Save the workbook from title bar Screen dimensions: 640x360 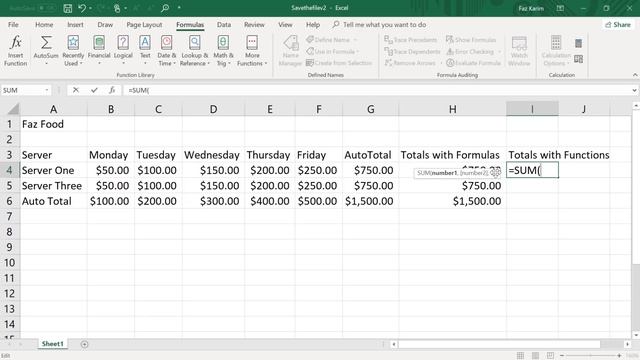[68, 8]
